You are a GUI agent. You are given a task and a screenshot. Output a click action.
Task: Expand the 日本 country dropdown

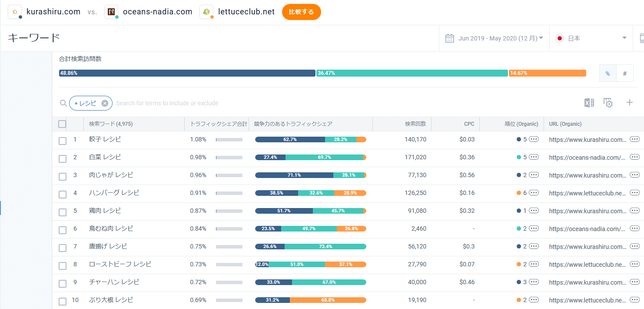coord(591,38)
